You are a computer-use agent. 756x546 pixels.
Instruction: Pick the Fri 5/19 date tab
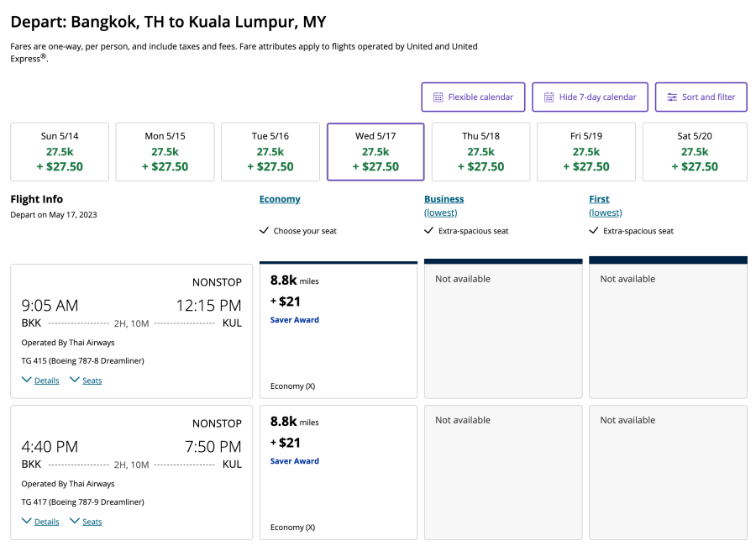click(x=585, y=152)
